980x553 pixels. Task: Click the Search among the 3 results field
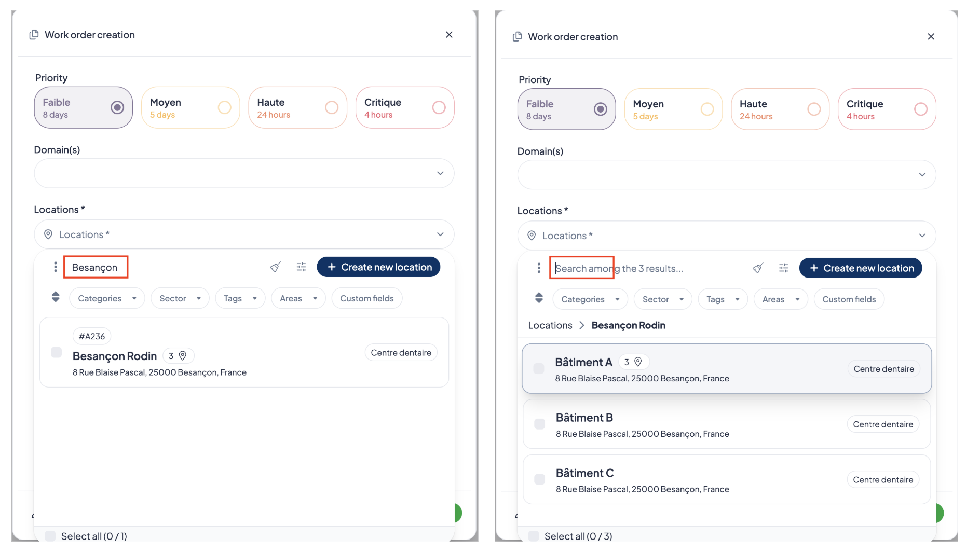(x=649, y=268)
